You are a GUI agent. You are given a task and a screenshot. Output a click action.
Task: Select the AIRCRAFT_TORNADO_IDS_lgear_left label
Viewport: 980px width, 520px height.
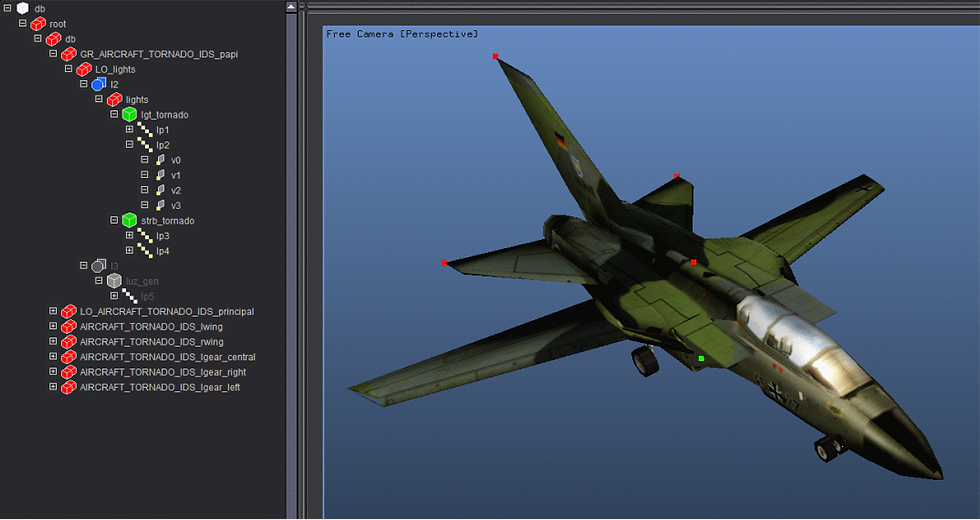pyautogui.click(x=160, y=388)
